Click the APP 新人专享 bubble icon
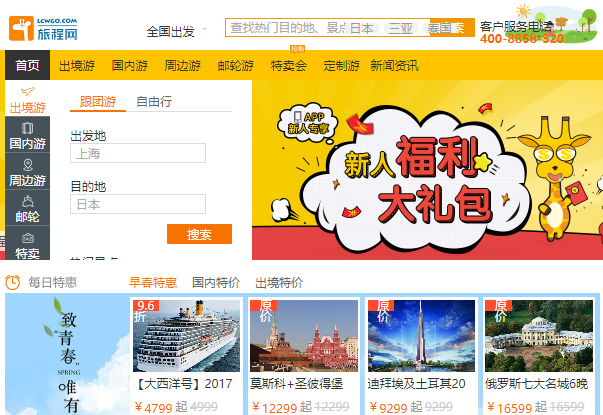Viewport: 603px width, 415px height. 307,123
